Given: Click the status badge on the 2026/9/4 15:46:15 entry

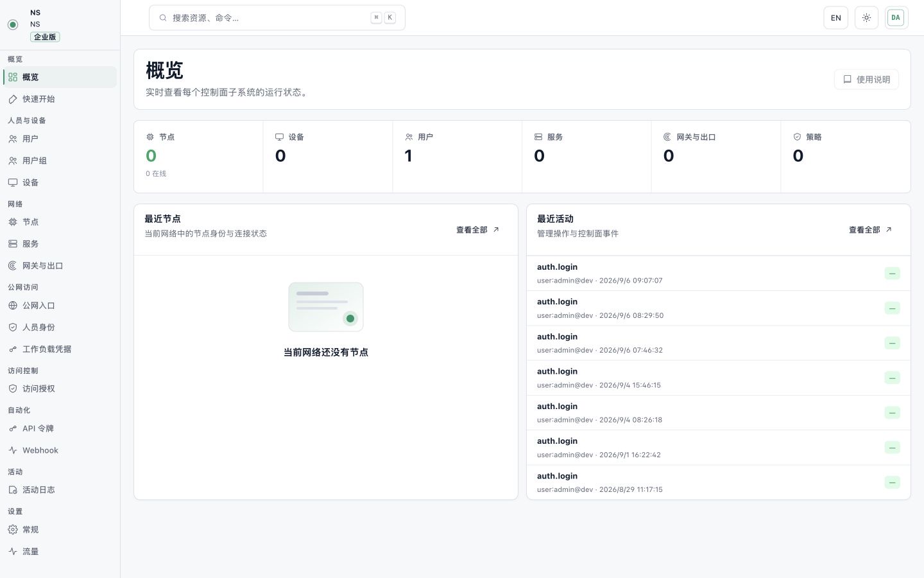Looking at the screenshot, I should [x=892, y=378].
